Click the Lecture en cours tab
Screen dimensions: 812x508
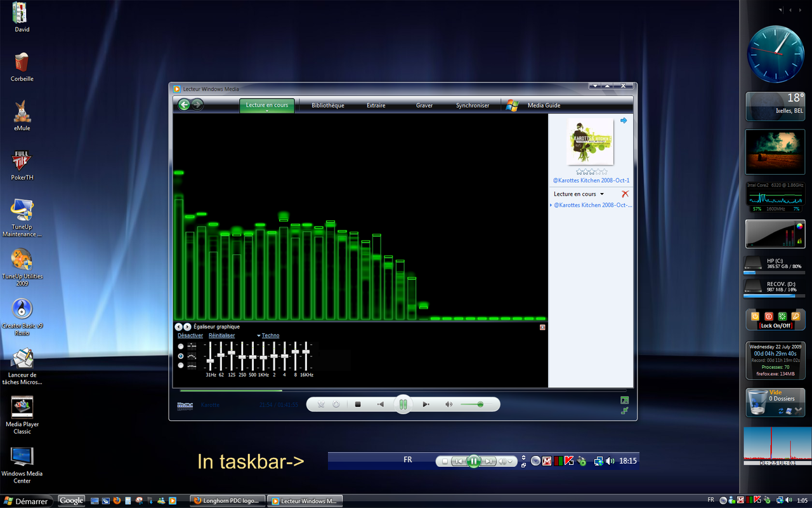(267, 105)
